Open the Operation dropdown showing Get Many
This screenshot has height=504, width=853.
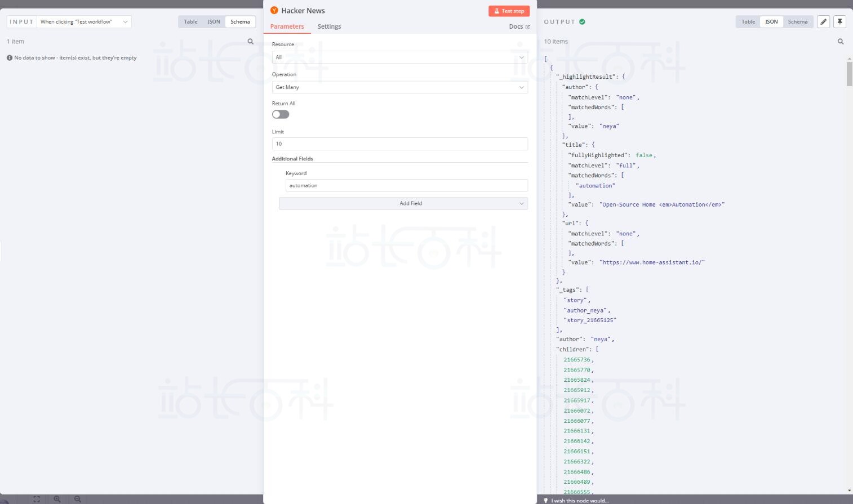tap(400, 87)
